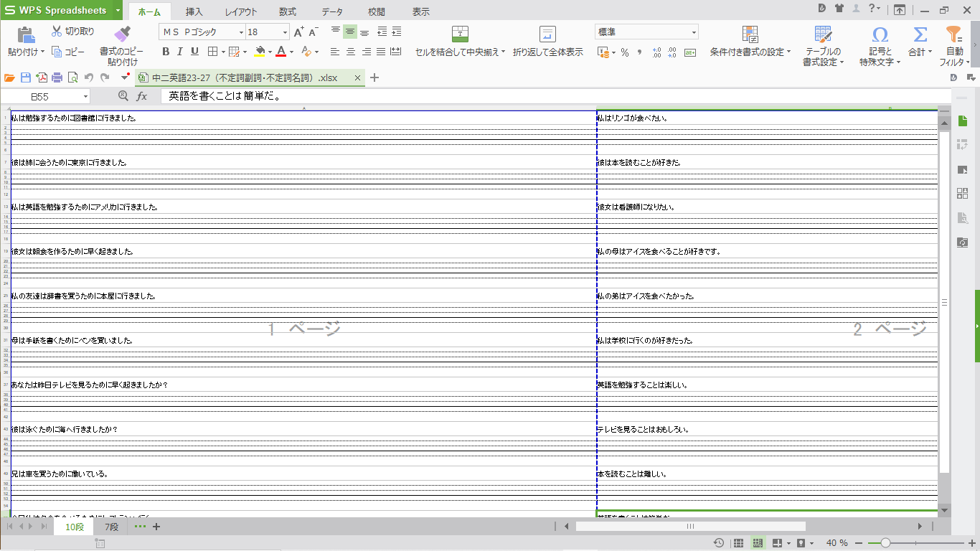Select the clear format eraser icon

306,52
